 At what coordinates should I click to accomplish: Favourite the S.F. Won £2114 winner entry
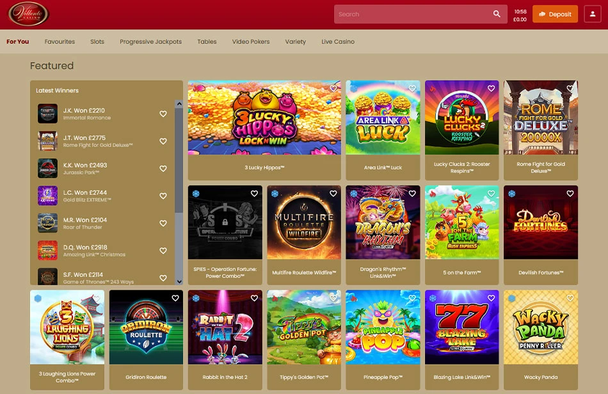[x=163, y=278]
